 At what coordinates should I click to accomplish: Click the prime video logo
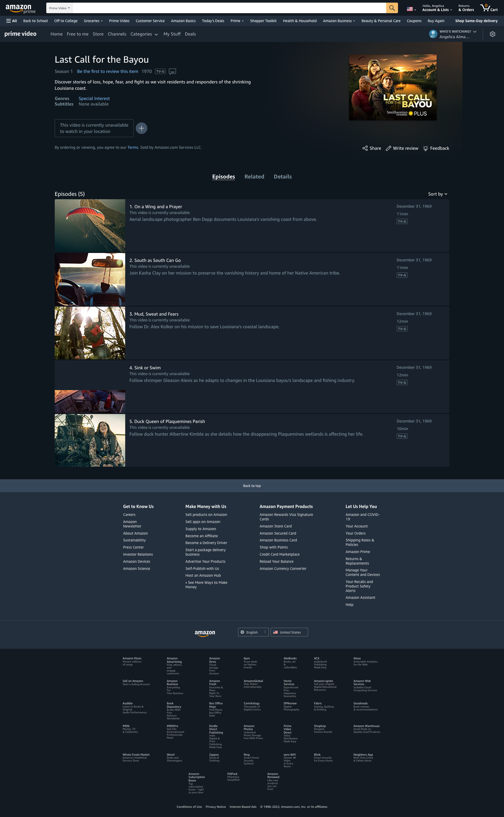coord(20,34)
